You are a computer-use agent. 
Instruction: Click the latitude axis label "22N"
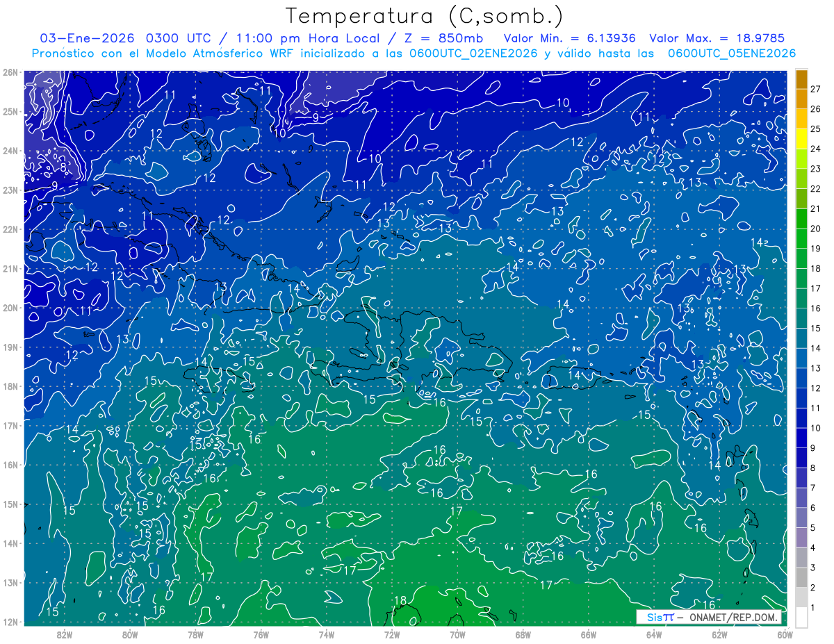pyautogui.click(x=10, y=229)
